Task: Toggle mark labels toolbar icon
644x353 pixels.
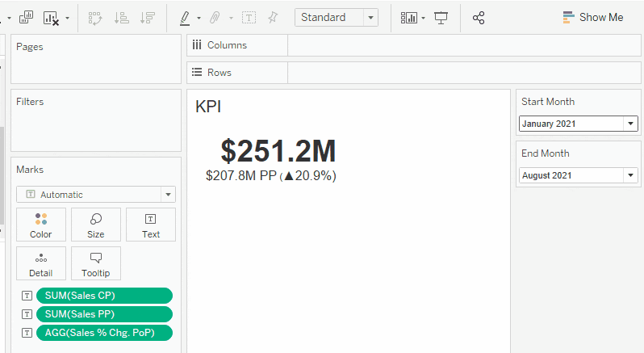Action: tap(249, 18)
